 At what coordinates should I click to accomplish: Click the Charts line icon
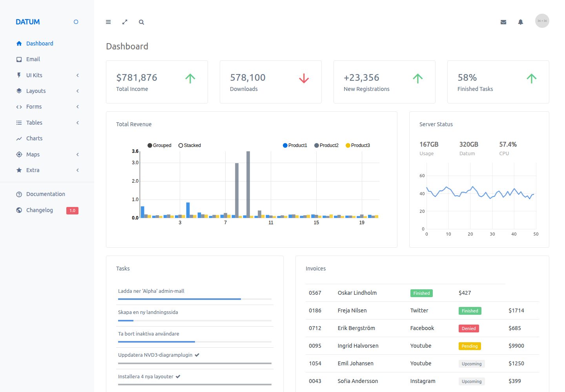(x=19, y=139)
